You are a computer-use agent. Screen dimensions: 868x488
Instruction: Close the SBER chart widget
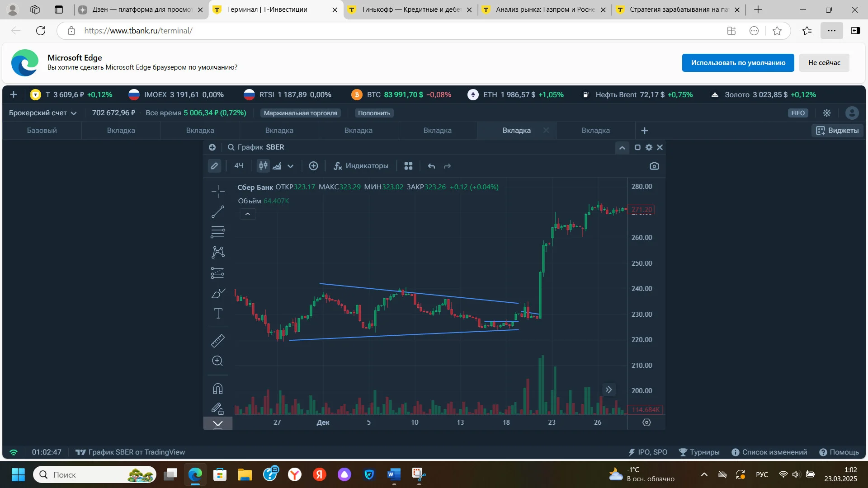(x=660, y=147)
